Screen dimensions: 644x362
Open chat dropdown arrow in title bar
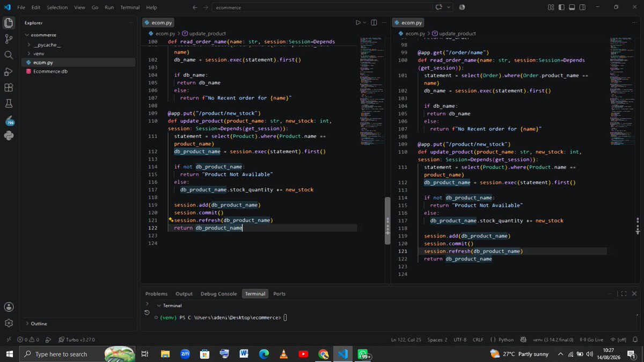click(x=449, y=7)
